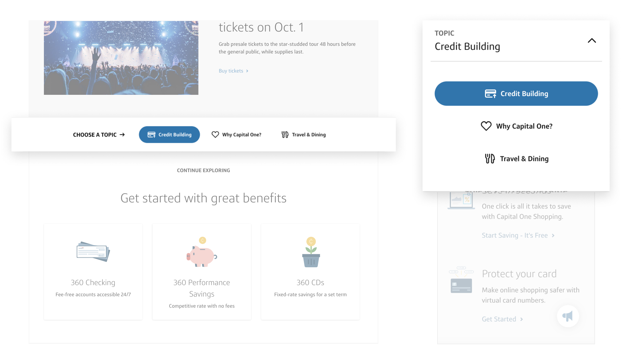
Task: Choose Credit Building in dropdown panel
Action: coord(516,94)
